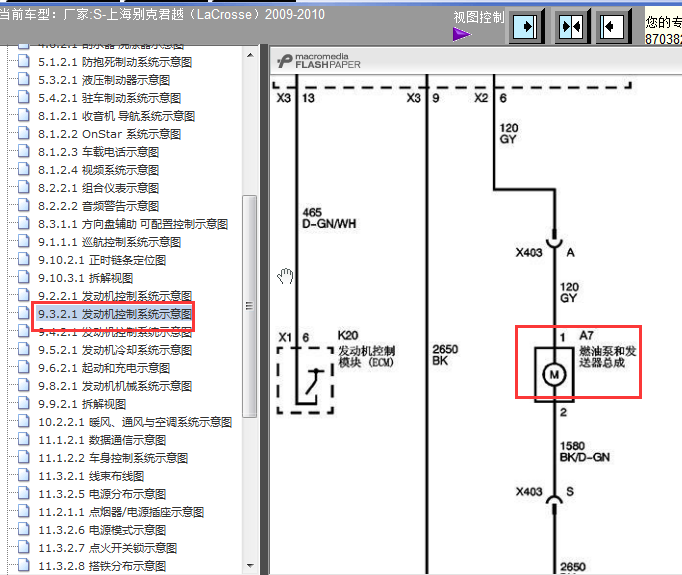Open 11.3.2.7 点火开关锁示意图
Image resolution: width=682 pixels, height=575 pixels.
(107, 548)
